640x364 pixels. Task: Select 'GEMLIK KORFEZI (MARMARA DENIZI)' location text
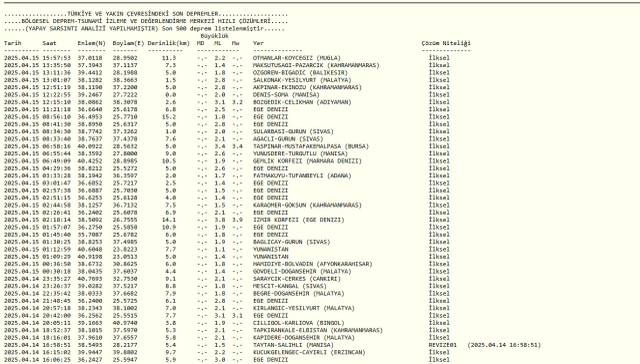[x=307, y=161]
